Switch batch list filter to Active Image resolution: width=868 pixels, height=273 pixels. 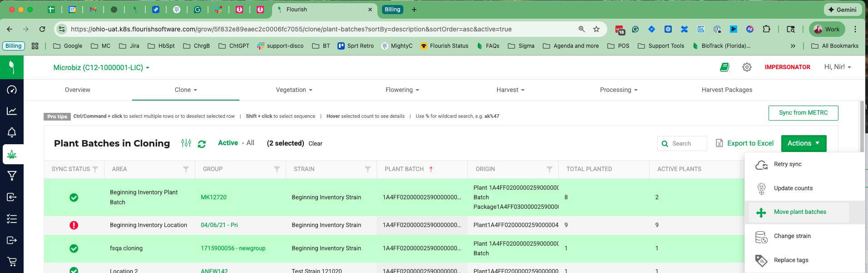[228, 143]
